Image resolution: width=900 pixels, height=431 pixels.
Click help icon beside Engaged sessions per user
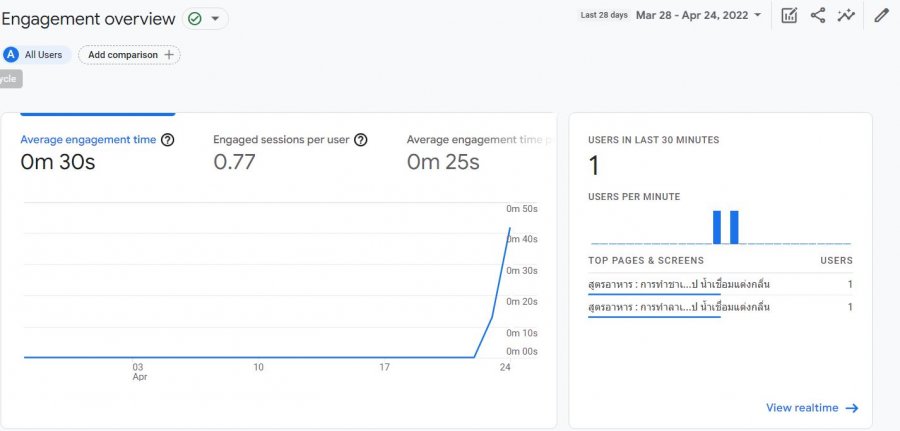point(361,140)
